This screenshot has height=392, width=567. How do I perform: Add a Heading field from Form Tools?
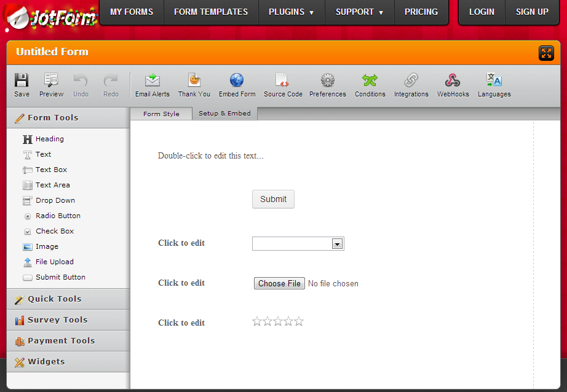pyautogui.click(x=44, y=139)
